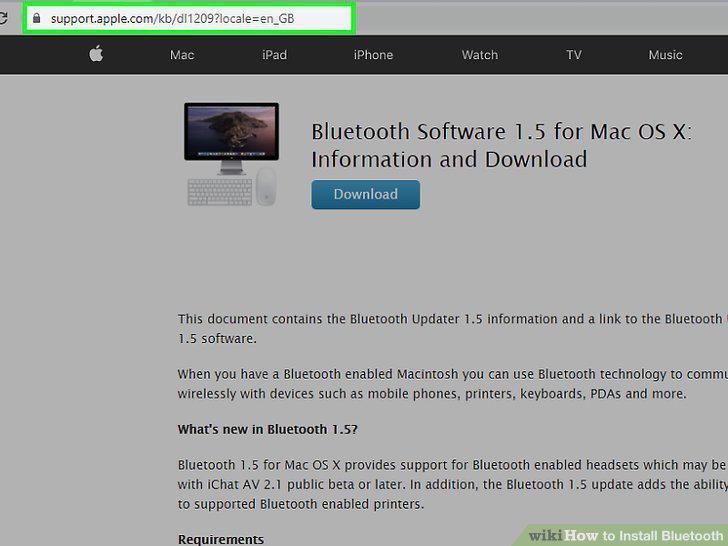Click the blue Download button
The image size is (728, 546).
click(x=366, y=195)
